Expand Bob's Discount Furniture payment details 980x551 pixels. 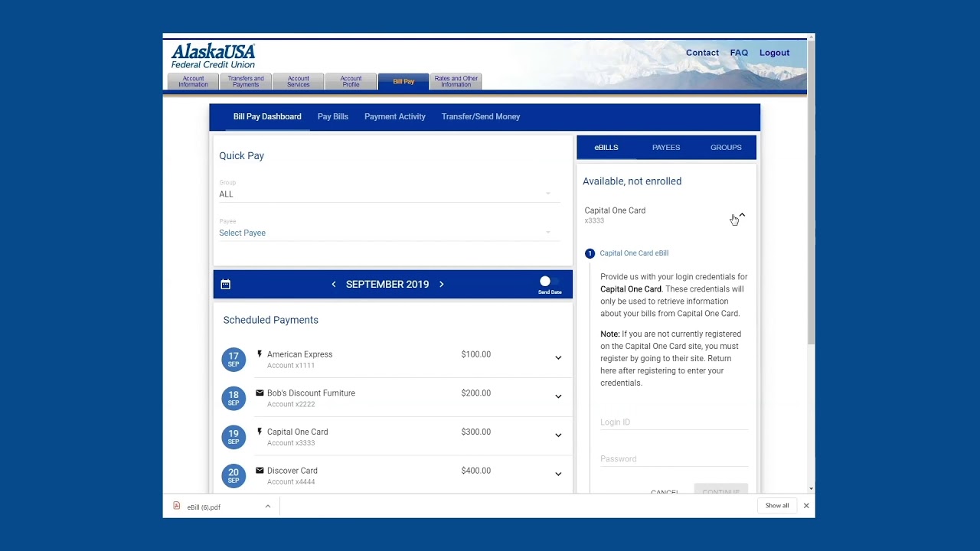click(558, 396)
